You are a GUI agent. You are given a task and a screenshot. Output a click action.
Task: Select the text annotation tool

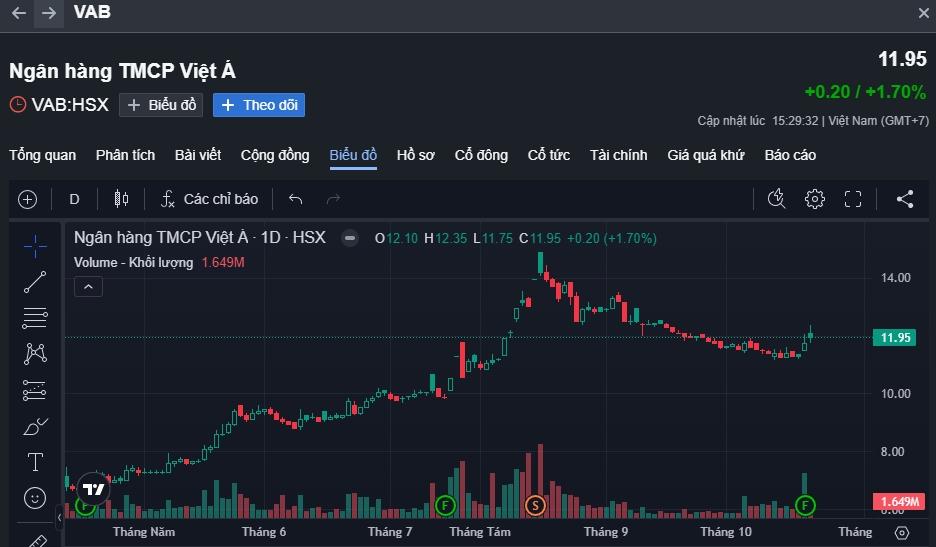click(35, 462)
